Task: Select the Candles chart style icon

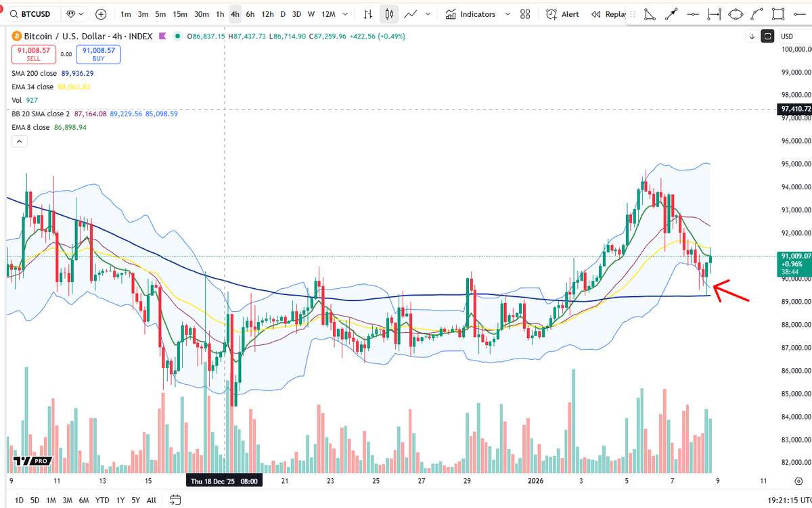Action: pyautogui.click(x=389, y=14)
